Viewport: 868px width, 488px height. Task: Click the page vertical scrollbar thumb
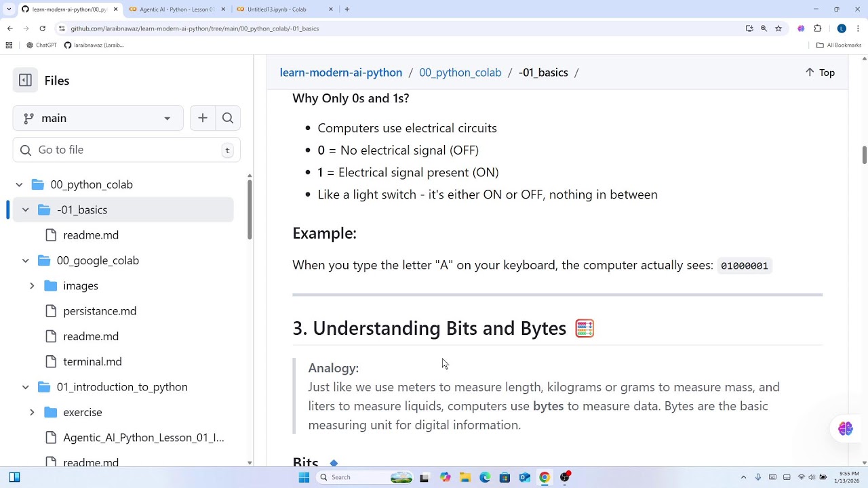865,155
